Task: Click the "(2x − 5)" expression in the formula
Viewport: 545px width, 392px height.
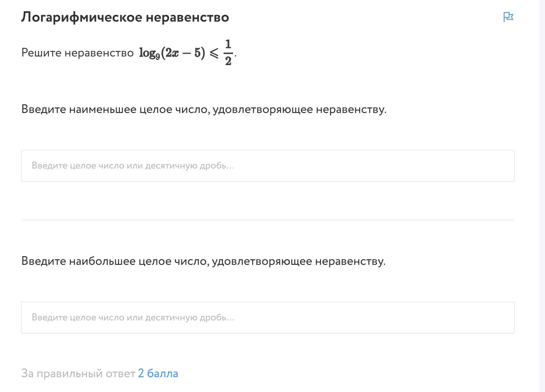Action: (x=183, y=53)
